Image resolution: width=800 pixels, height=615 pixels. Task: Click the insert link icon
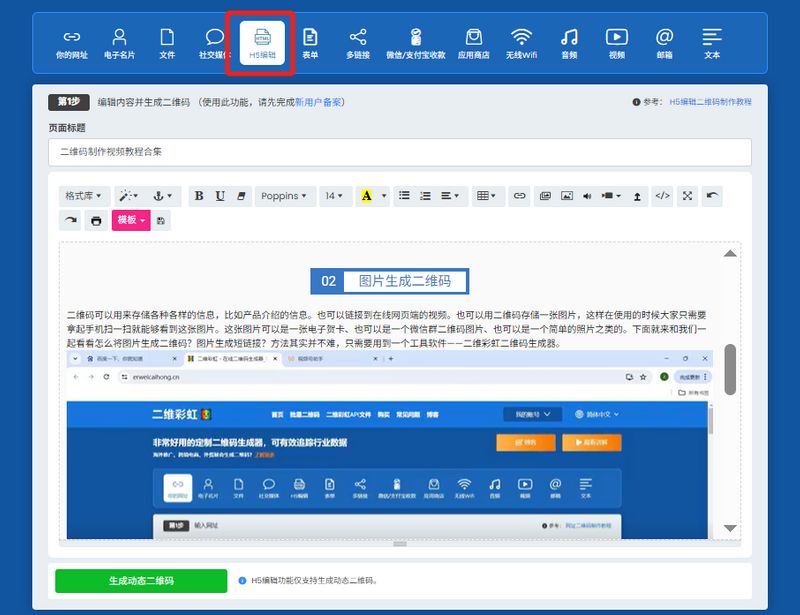pyautogui.click(x=519, y=196)
